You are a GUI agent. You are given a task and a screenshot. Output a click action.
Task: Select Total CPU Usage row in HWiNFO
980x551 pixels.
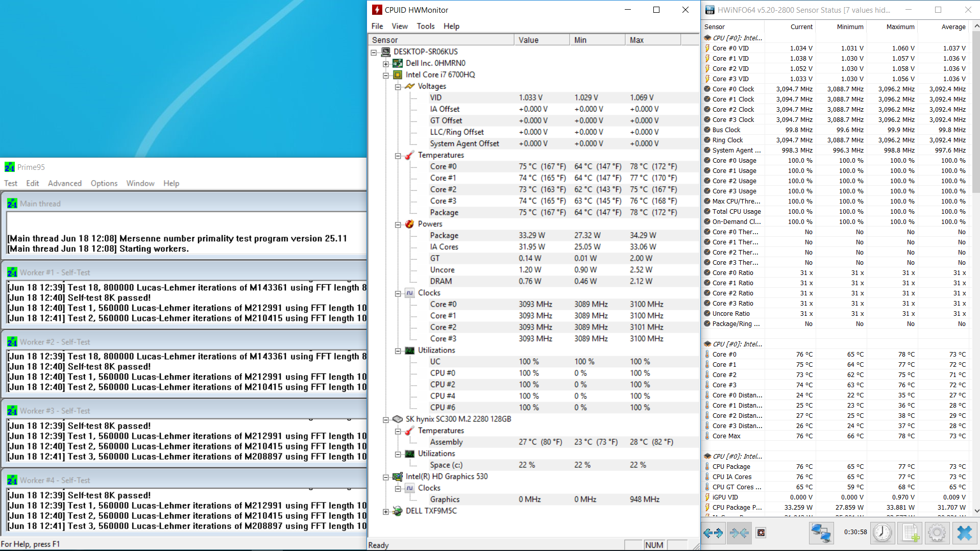click(x=835, y=212)
